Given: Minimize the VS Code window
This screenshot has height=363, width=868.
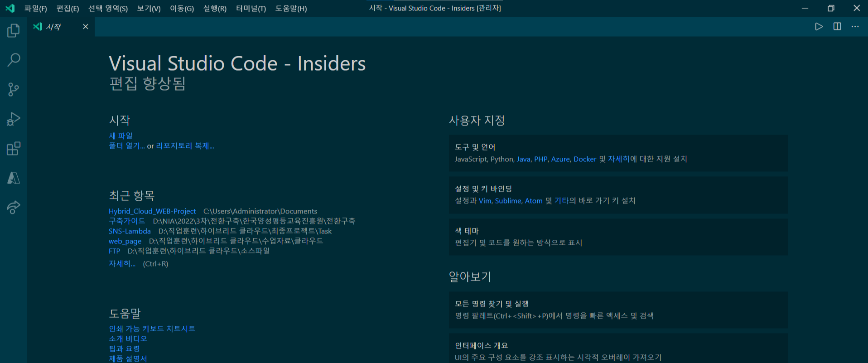Looking at the screenshot, I should [x=805, y=8].
